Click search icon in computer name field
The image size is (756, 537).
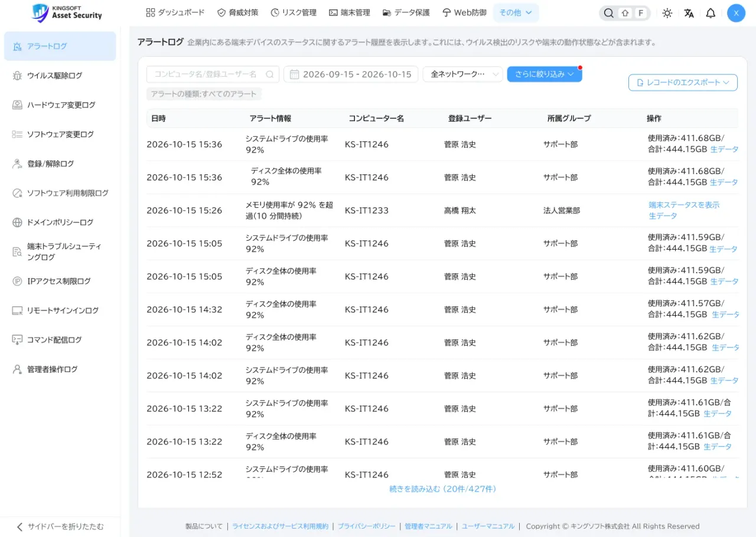pos(270,74)
